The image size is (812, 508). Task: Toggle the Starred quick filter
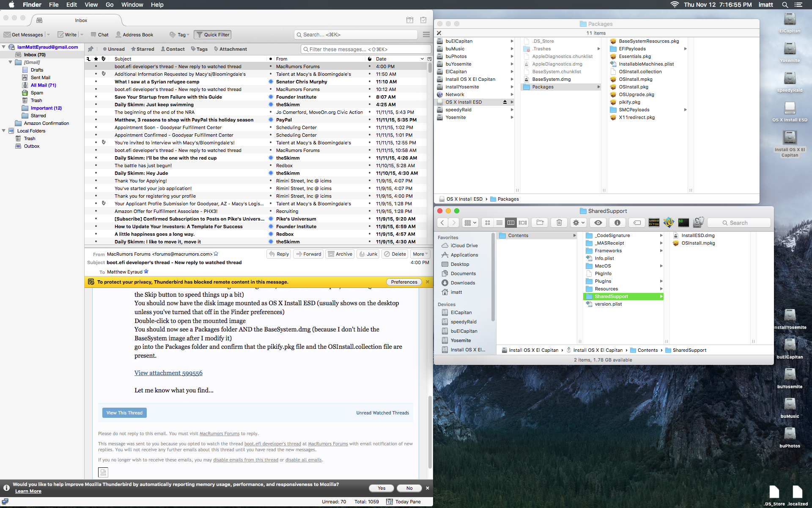click(143, 49)
